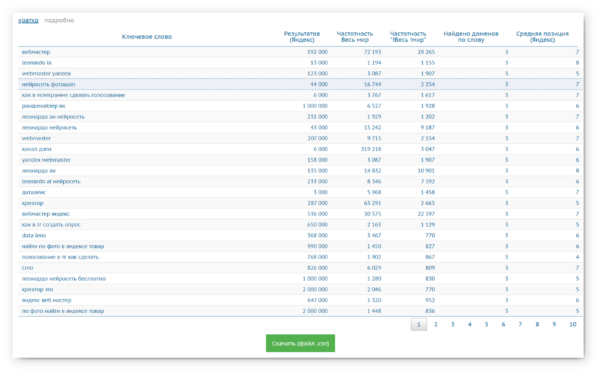
Task: Open the keyword даталенс
Action: point(34,192)
